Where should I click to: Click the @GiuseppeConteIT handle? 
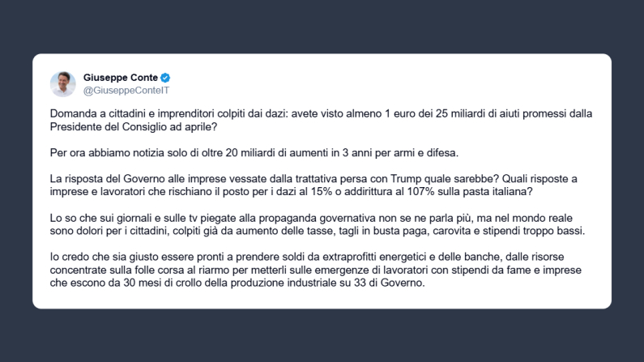point(126,91)
